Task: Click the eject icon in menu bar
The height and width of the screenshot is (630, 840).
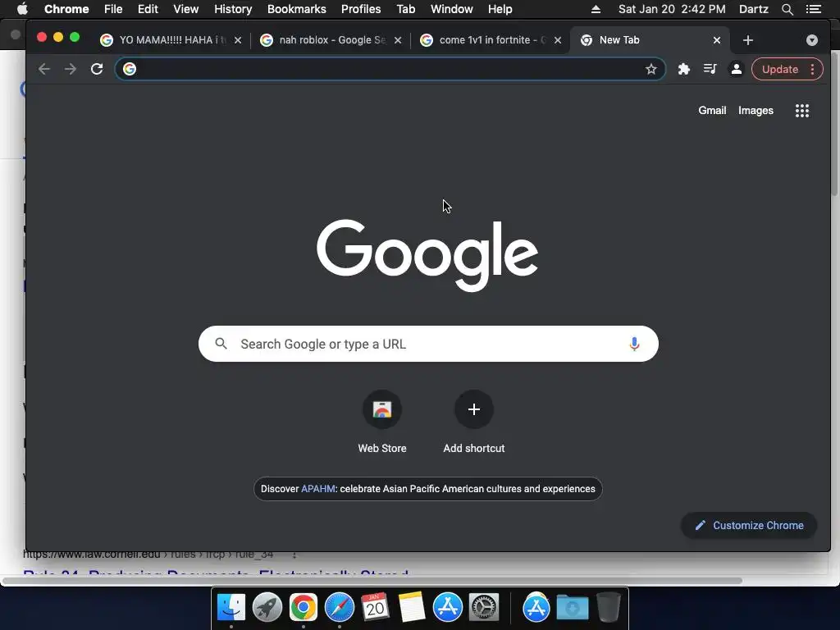Action: (596, 9)
